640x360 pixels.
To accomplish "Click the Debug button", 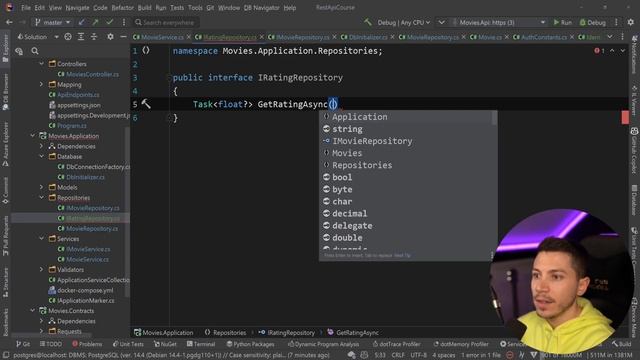I will pos(593,22).
